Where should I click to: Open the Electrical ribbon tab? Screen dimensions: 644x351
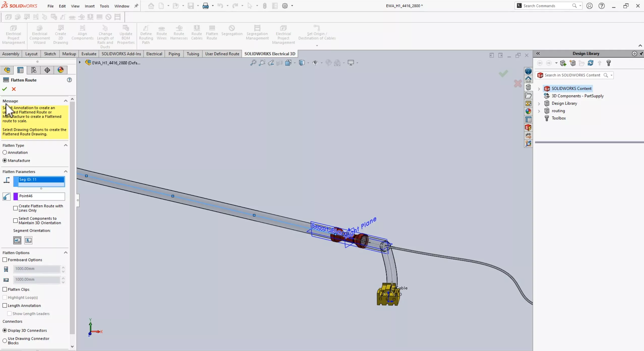(154, 53)
